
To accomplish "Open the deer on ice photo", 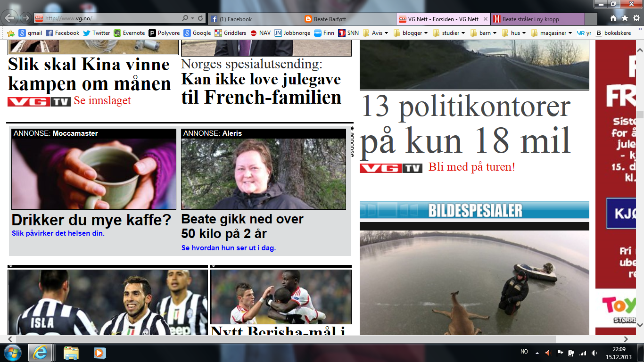I will pos(474,283).
